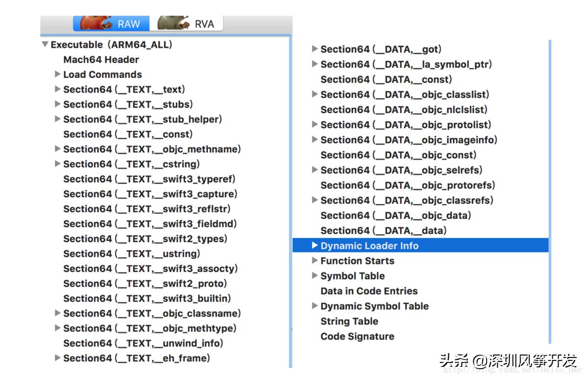Viewport: 588px width, 379px height.
Task: Select the String Table row
Action: tap(349, 322)
